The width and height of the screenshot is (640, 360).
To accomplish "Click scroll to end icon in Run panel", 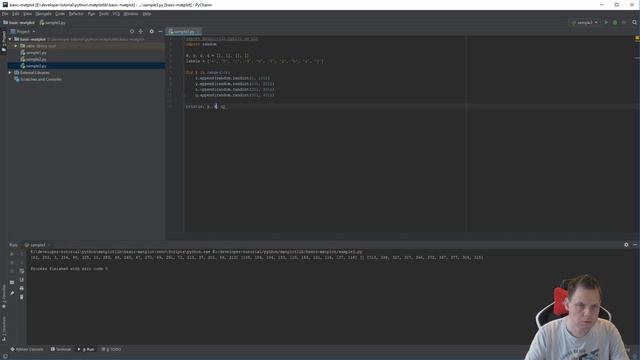I will point(22,280).
